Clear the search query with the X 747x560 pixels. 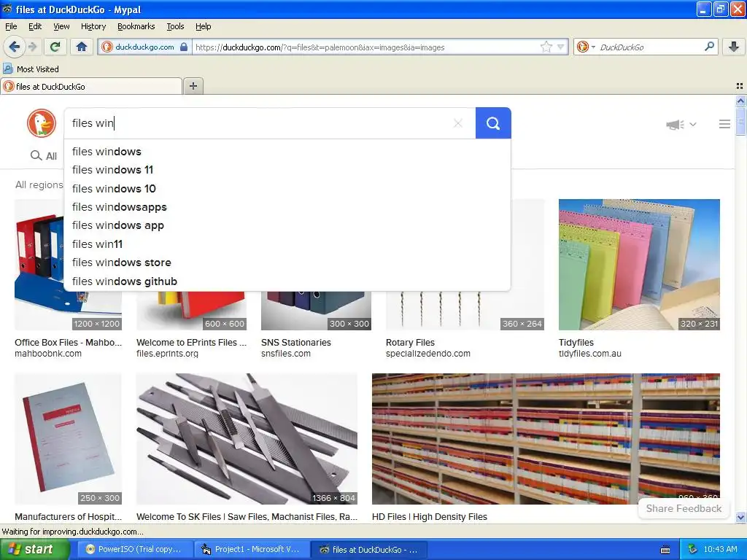coord(458,123)
